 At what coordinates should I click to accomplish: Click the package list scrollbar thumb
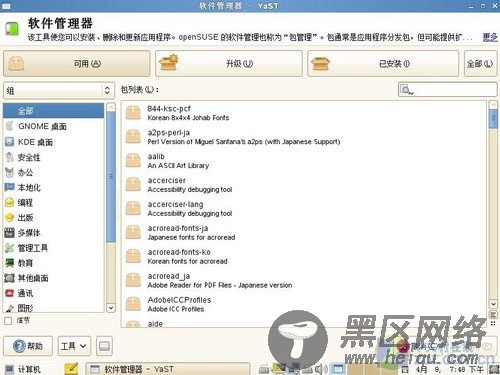(x=493, y=119)
